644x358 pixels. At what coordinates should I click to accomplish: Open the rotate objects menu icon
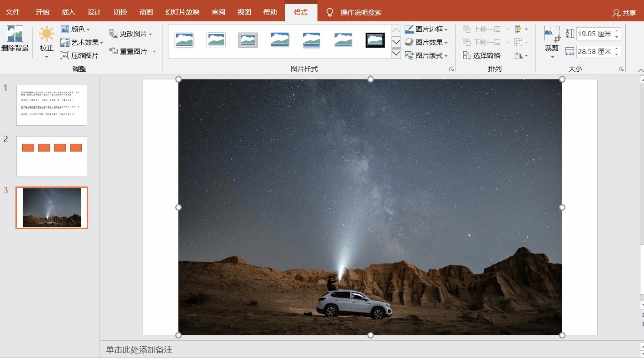521,56
